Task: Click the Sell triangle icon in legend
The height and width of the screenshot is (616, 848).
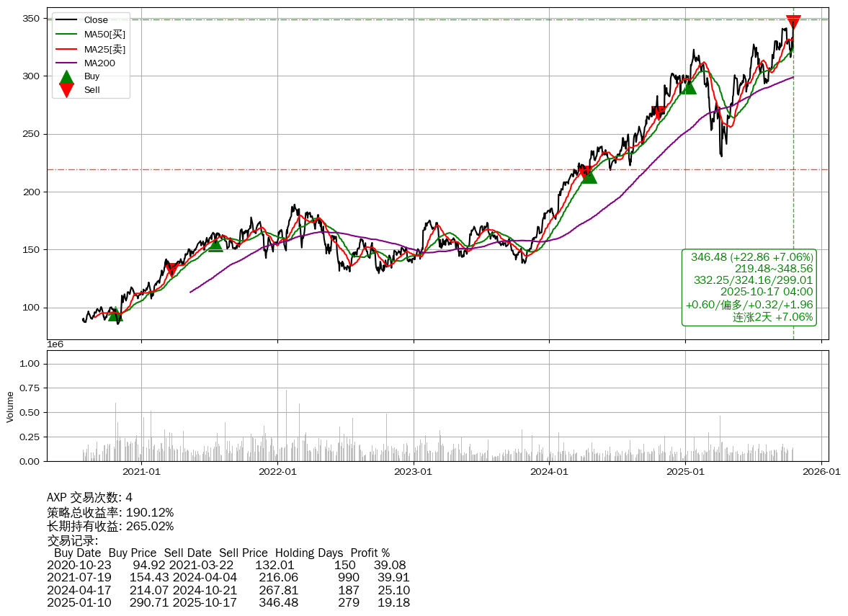Action: point(66,90)
